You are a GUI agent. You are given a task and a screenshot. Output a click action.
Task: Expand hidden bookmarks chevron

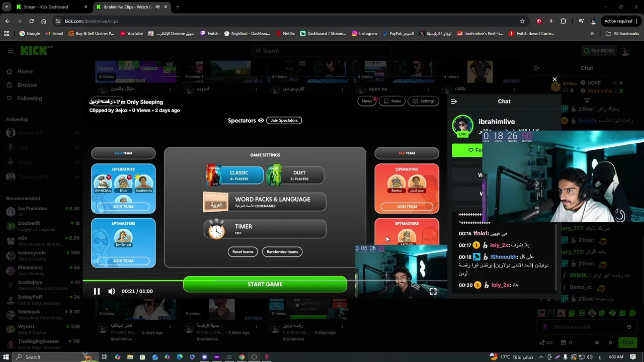(592, 34)
